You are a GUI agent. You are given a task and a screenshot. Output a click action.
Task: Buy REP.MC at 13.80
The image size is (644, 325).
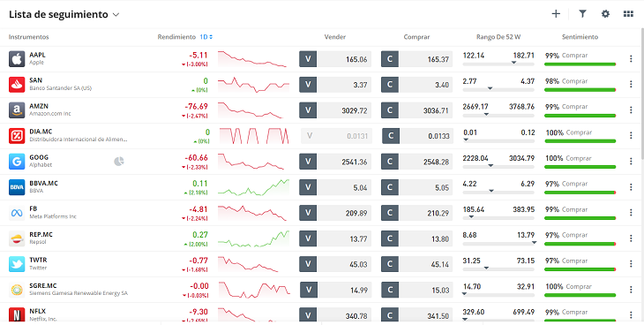417,238
